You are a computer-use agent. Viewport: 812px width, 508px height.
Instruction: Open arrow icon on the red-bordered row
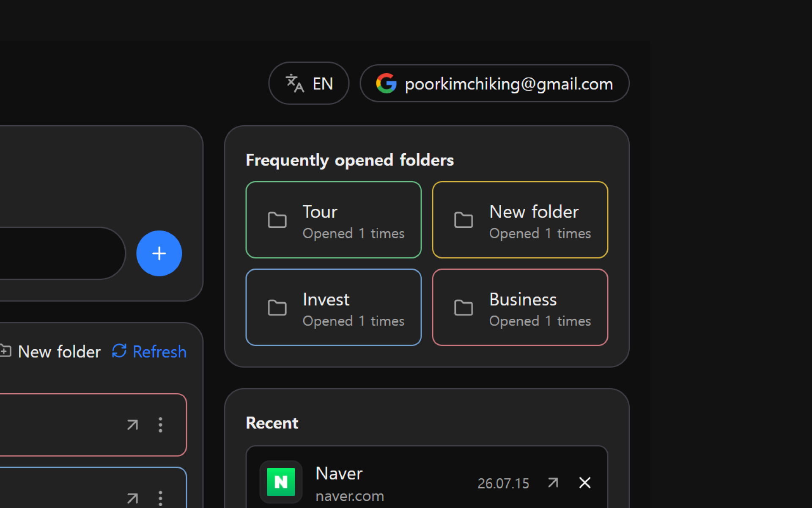[x=133, y=425]
